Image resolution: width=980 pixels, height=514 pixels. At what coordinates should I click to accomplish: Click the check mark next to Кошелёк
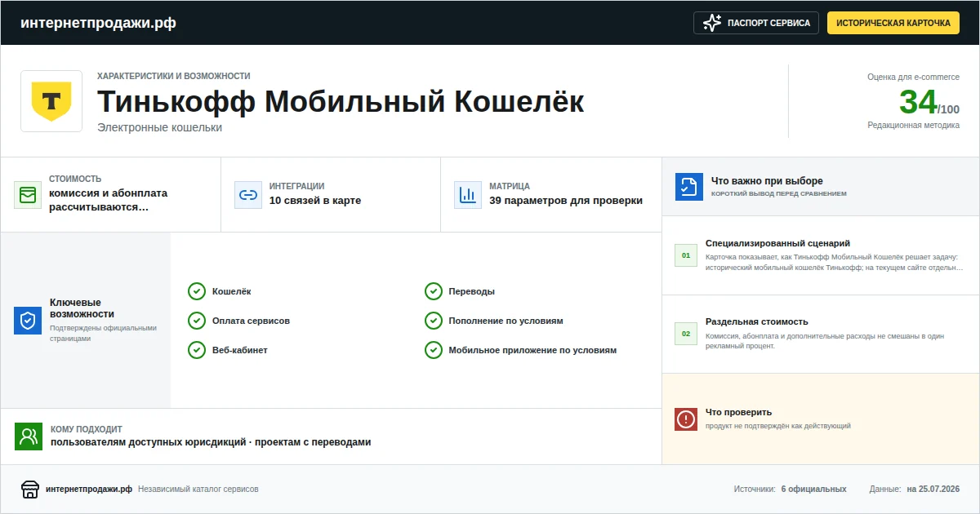tap(197, 291)
